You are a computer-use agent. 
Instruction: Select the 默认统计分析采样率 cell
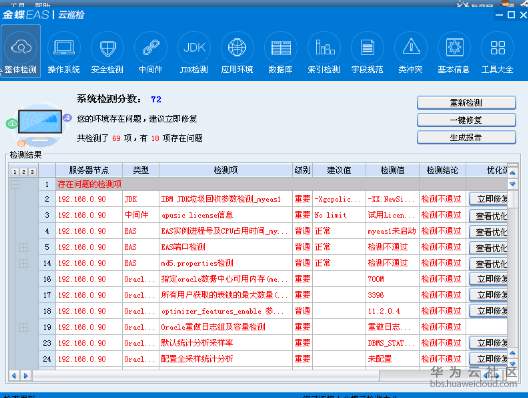pos(226,343)
